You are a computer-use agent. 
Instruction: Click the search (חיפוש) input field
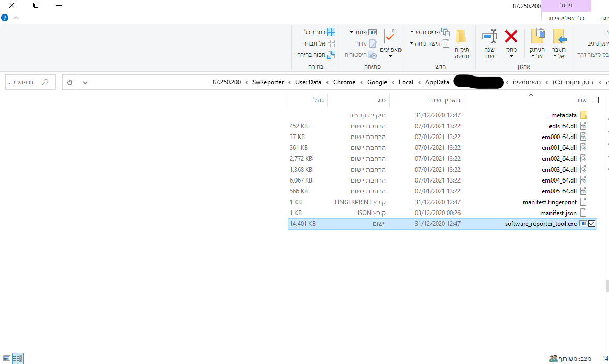pyautogui.click(x=26, y=82)
